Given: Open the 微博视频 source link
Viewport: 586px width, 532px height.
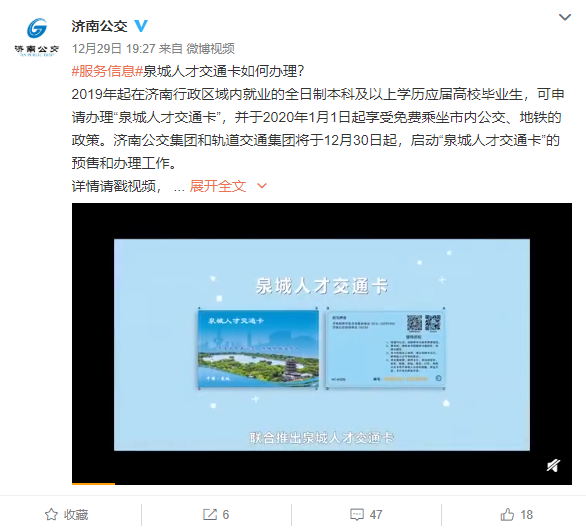Looking at the screenshot, I should (x=210, y=49).
